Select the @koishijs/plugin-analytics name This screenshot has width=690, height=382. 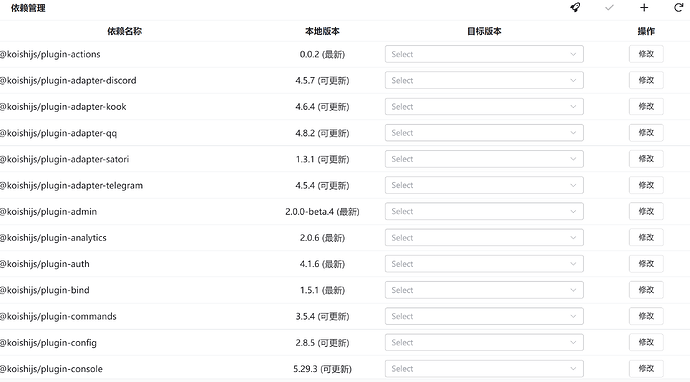(53, 238)
